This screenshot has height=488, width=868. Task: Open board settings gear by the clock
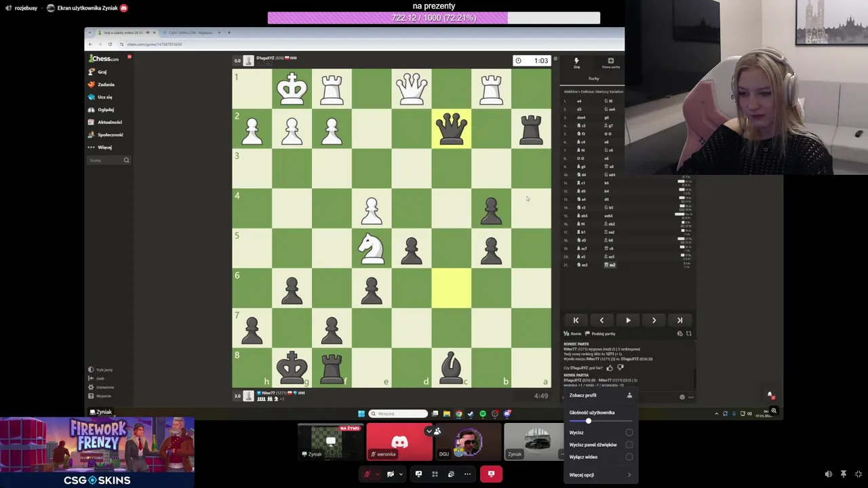pos(555,59)
